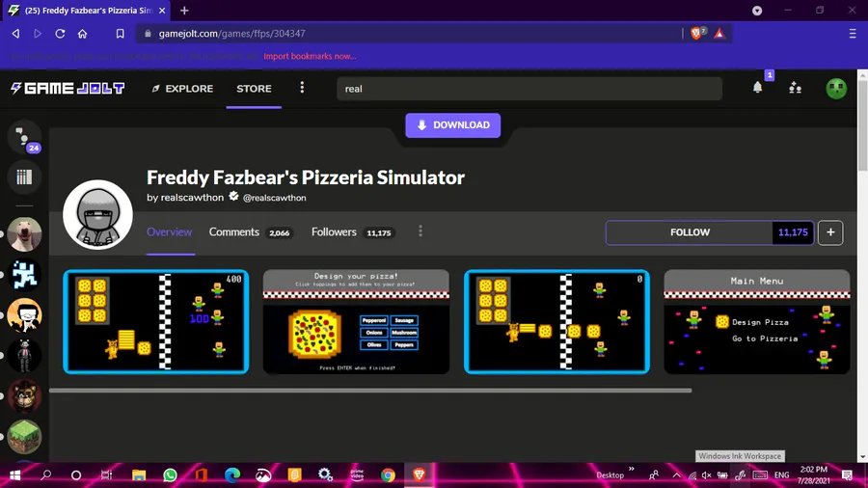
Task: Open the chat icon with 24 badge
Action: point(24,136)
